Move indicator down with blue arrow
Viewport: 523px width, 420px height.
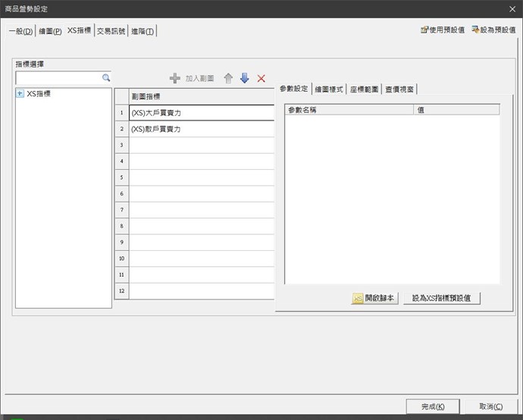click(244, 78)
